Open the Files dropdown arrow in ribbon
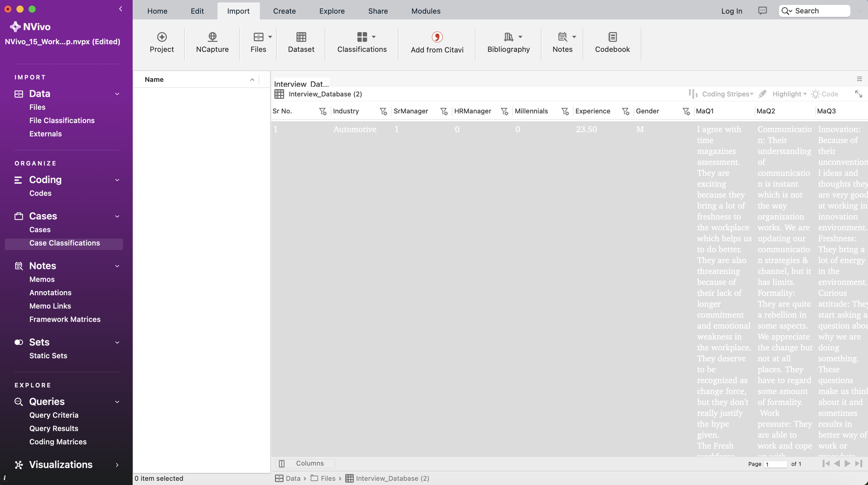Image resolution: width=868 pixels, height=485 pixels. coord(270,37)
